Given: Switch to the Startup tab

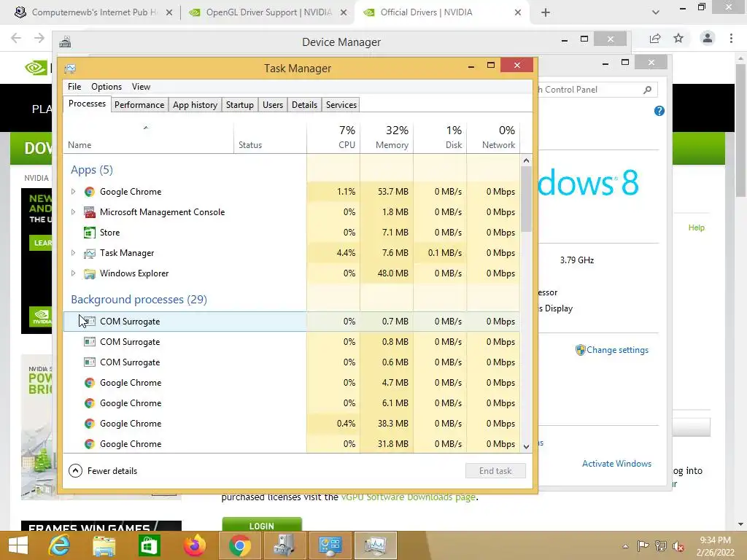Looking at the screenshot, I should [239, 105].
